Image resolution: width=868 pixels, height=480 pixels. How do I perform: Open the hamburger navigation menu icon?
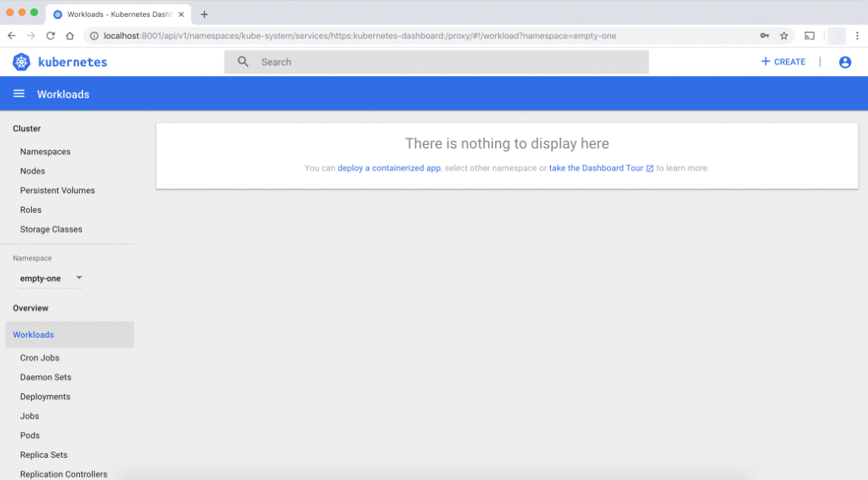[x=19, y=94]
